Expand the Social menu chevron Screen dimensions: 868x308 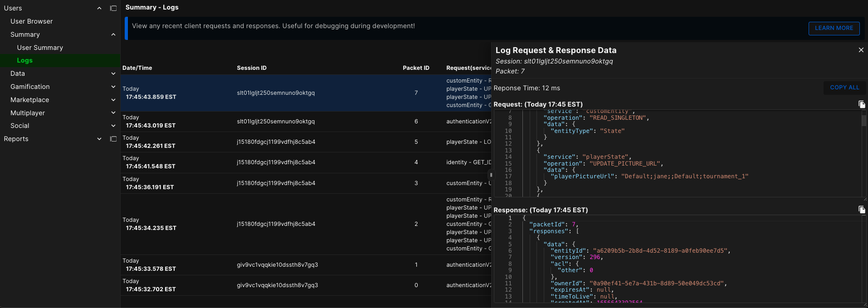pyautogui.click(x=113, y=126)
